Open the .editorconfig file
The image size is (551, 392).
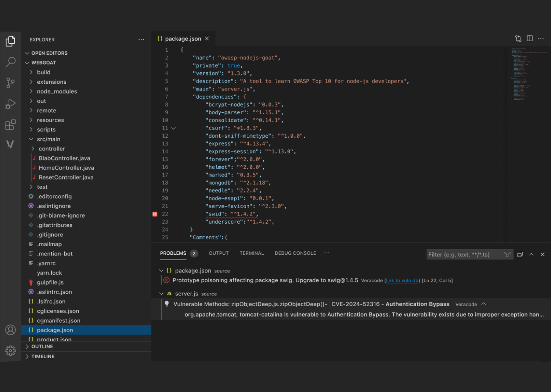pyautogui.click(x=54, y=196)
